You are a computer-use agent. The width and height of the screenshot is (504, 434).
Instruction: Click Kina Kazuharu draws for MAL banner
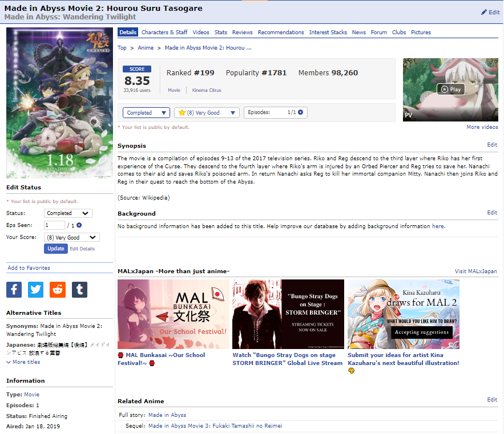[404, 314]
